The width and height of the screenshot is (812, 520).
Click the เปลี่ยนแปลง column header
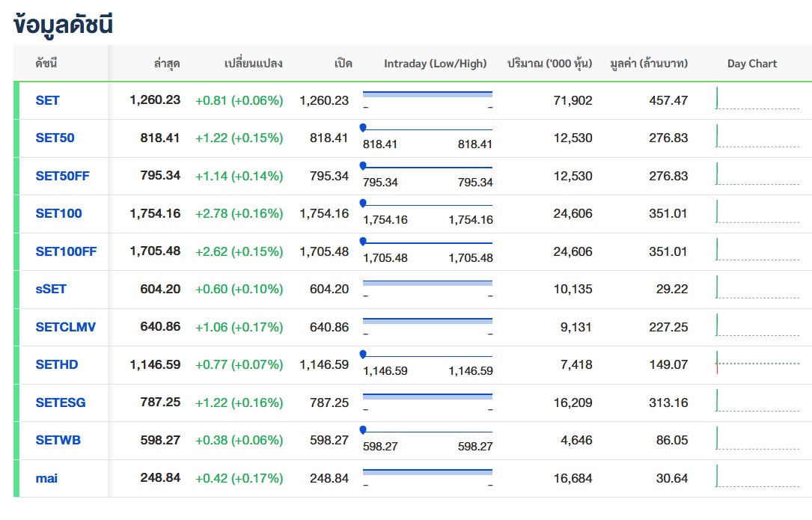253,63
